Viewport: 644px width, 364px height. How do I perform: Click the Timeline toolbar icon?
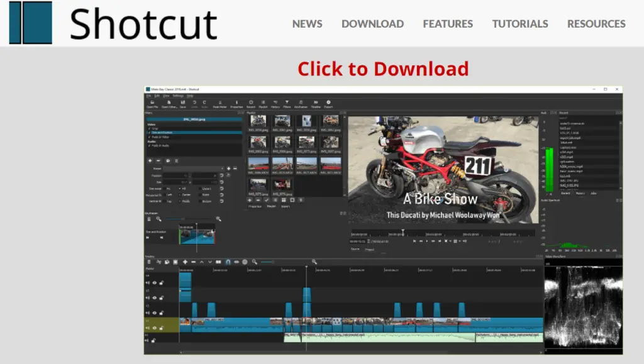(316, 104)
